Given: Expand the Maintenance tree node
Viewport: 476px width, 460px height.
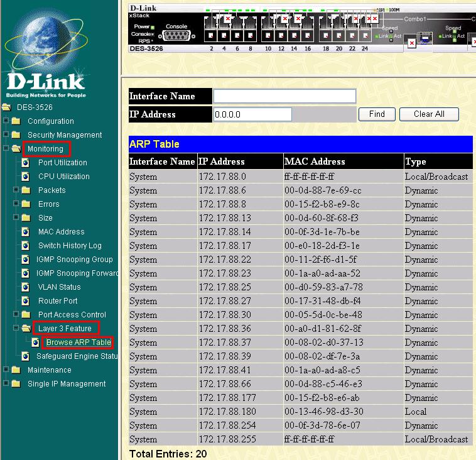Looking at the screenshot, I should tap(6, 370).
